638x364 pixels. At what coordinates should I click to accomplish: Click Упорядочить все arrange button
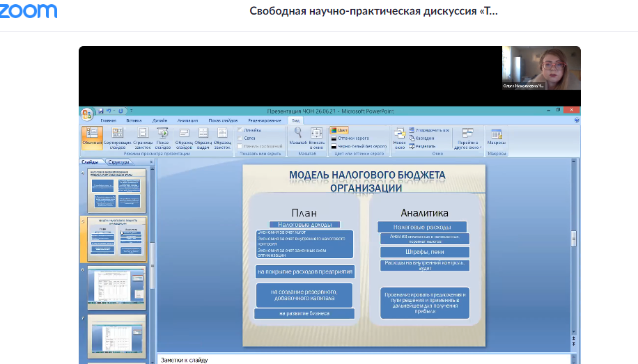tap(428, 129)
